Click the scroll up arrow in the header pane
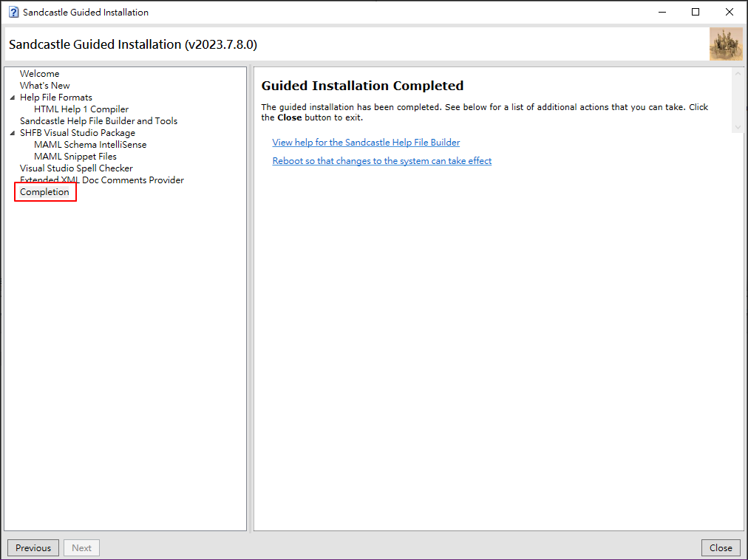Screen dimensions: 748x560 pos(738,73)
